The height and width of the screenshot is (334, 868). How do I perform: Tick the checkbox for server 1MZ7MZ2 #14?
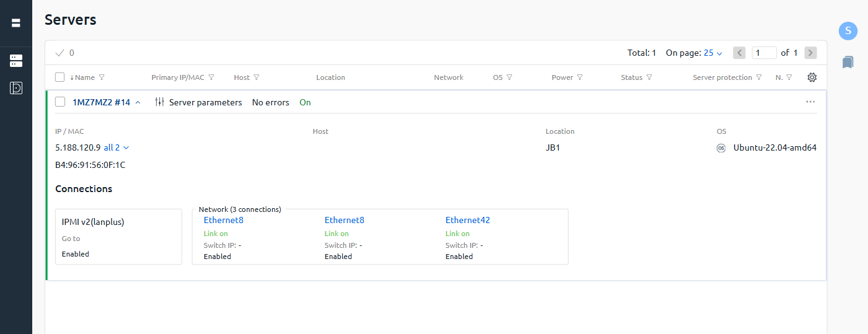click(x=60, y=102)
